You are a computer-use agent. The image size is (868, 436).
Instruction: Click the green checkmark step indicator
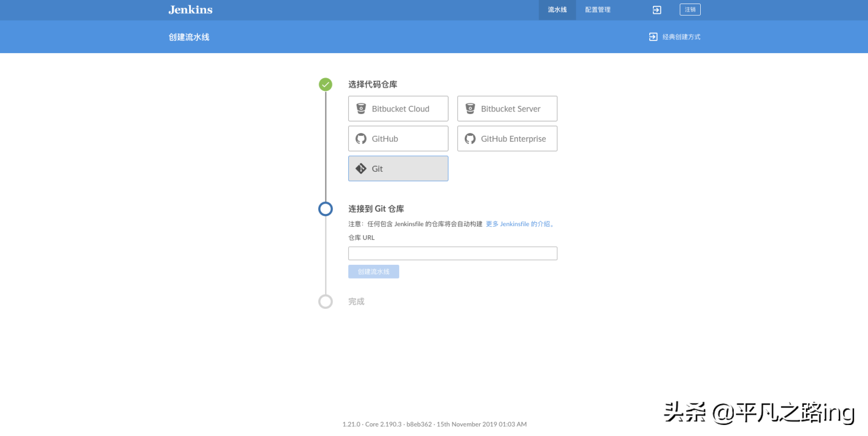coord(326,84)
